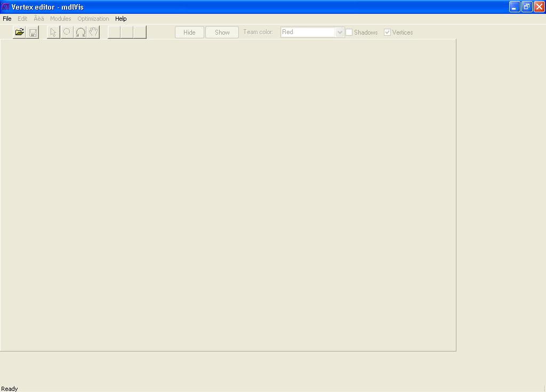Restore down the mdlVis window
This screenshot has height=392, width=546.
pyautogui.click(x=527, y=6)
